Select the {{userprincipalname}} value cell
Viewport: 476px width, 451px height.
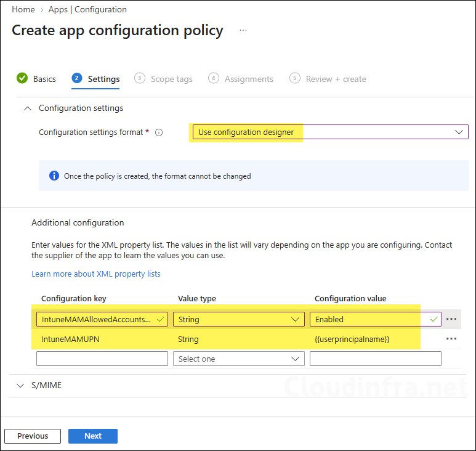352,339
